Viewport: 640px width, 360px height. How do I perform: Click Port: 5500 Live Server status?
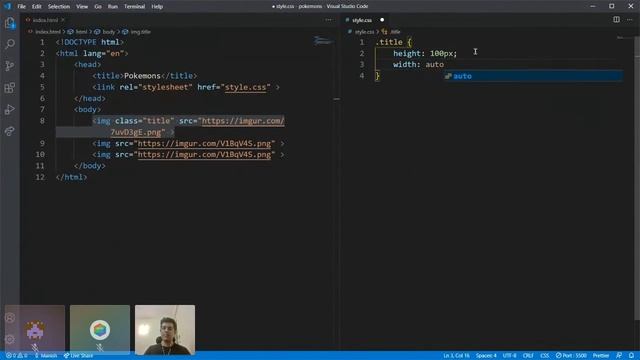[571, 356]
